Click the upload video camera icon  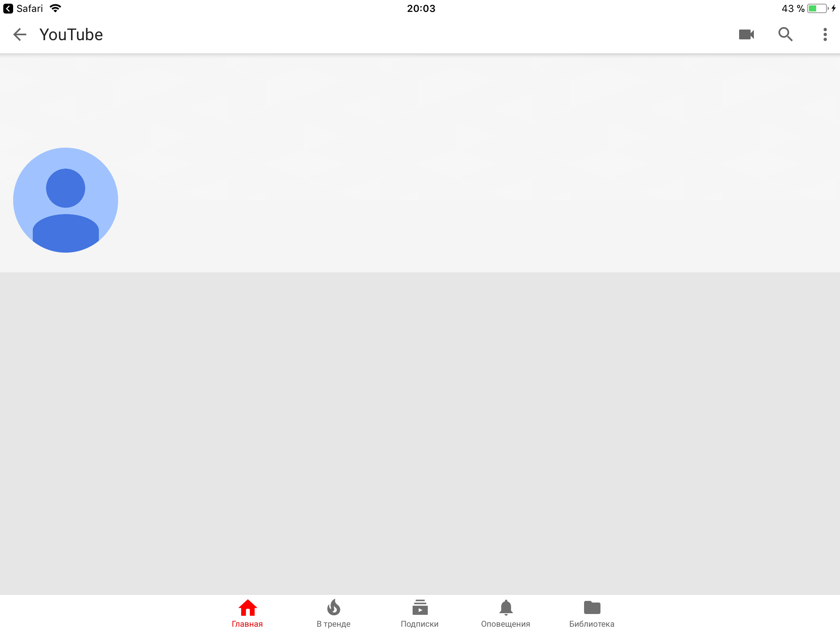coord(745,34)
